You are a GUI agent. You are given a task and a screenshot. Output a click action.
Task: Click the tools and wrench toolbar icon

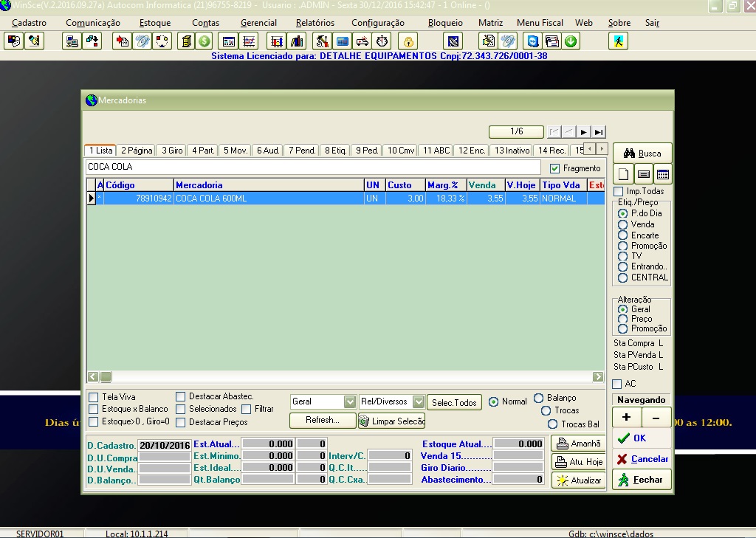322,41
